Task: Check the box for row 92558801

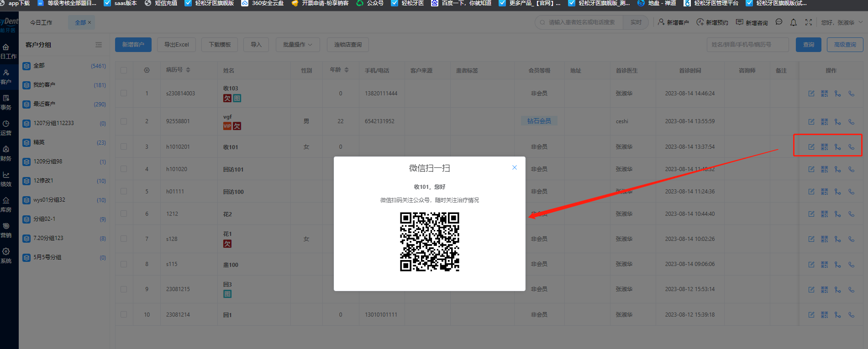Action: [124, 121]
